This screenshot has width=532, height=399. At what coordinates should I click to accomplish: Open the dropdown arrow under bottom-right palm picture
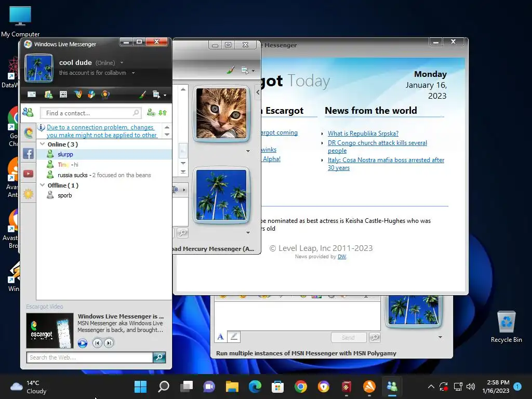(x=440, y=337)
